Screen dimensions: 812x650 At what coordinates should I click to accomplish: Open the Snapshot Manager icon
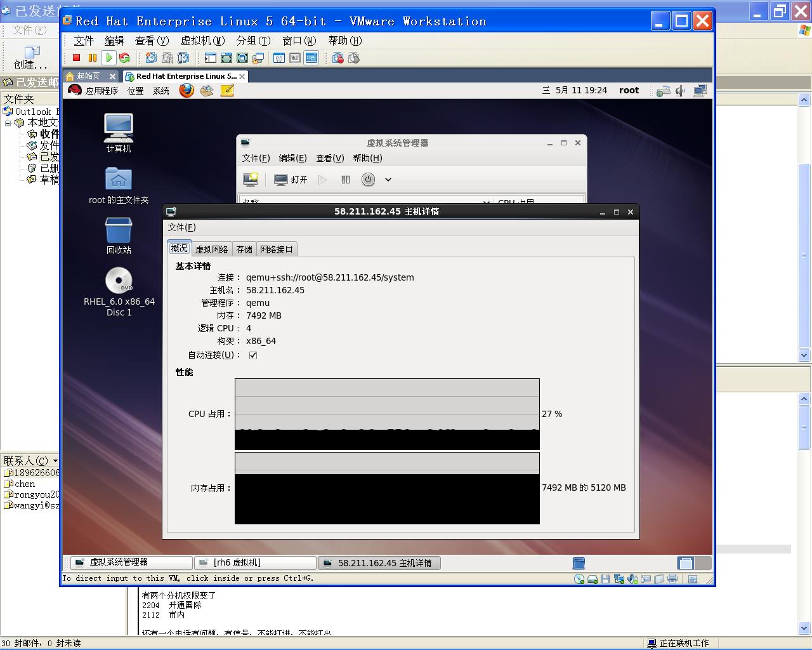183,58
